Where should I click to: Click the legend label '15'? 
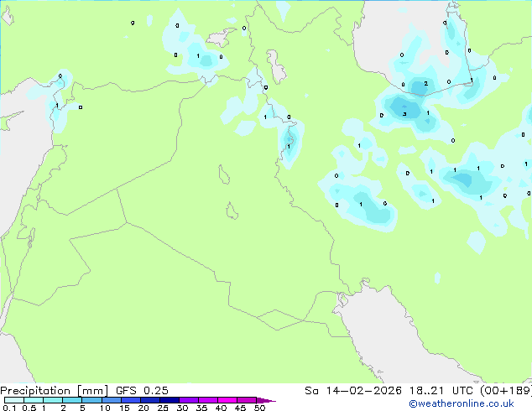pyautogui.click(x=124, y=408)
